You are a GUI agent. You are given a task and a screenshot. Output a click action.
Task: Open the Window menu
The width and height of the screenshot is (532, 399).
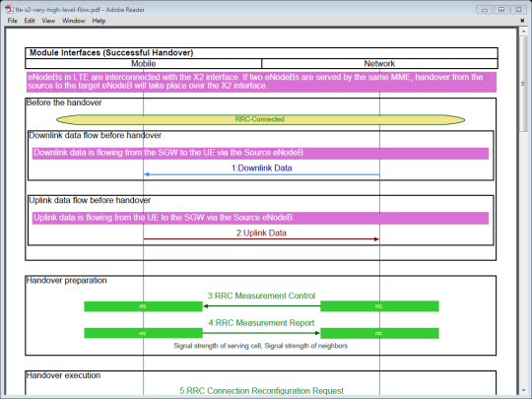click(x=74, y=21)
